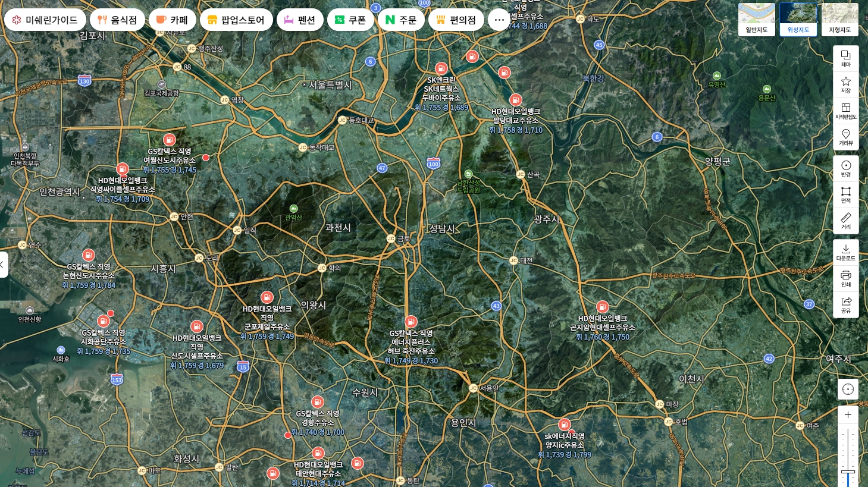Switch to 지형지도 map type
Viewport: 868px width, 487px height.
click(840, 19)
